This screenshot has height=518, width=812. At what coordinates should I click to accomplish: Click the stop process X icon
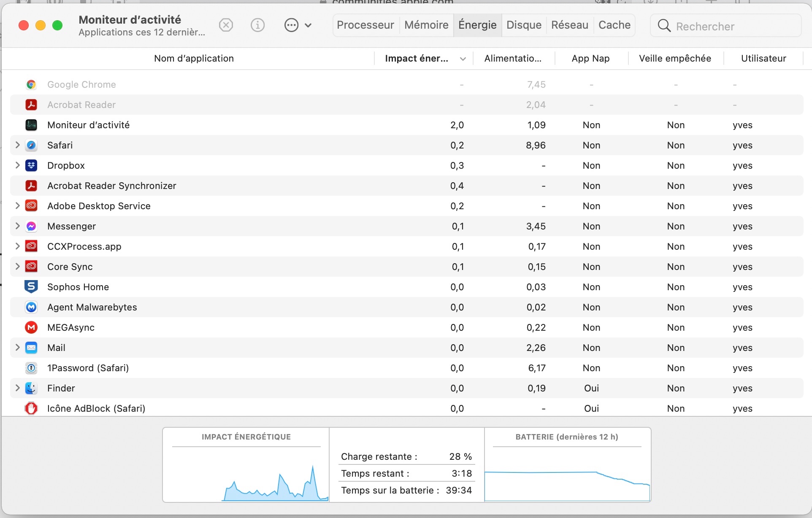[226, 25]
